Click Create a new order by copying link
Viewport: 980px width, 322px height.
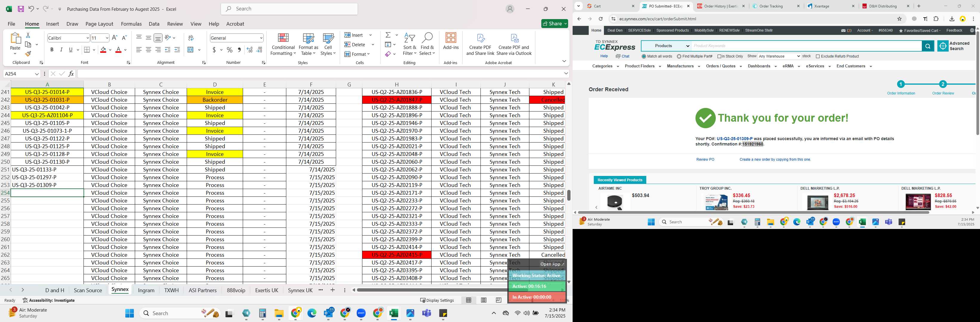[775, 160]
